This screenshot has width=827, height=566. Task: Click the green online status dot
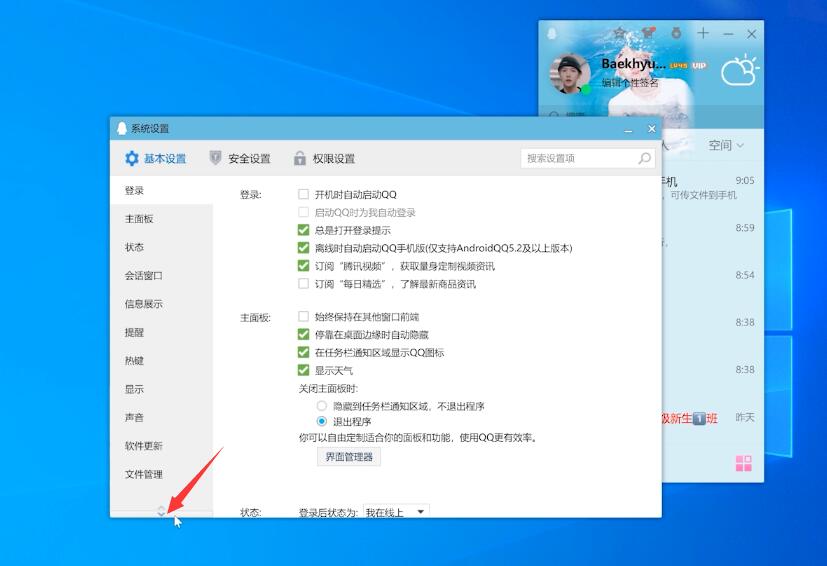[x=585, y=90]
